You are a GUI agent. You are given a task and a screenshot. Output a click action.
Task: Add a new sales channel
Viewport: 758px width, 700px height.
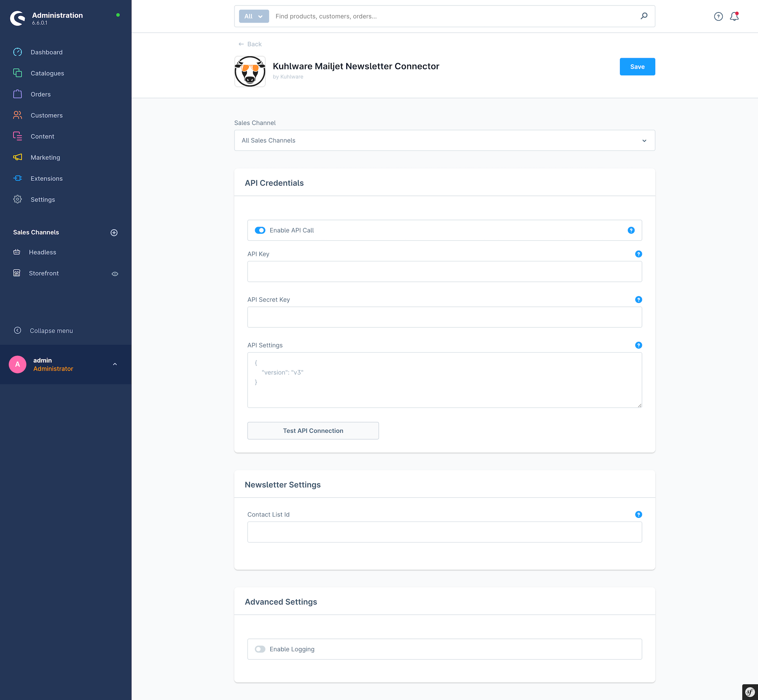tap(114, 233)
